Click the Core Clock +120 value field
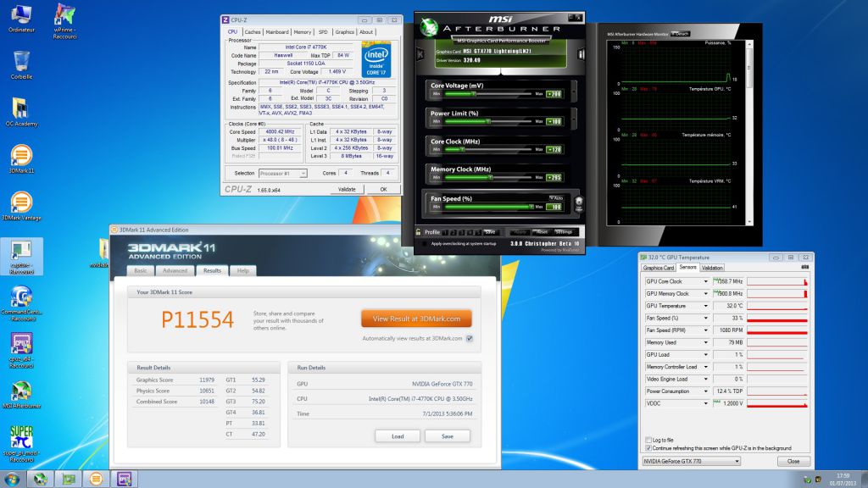868x488 pixels. (x=554, y=149)
